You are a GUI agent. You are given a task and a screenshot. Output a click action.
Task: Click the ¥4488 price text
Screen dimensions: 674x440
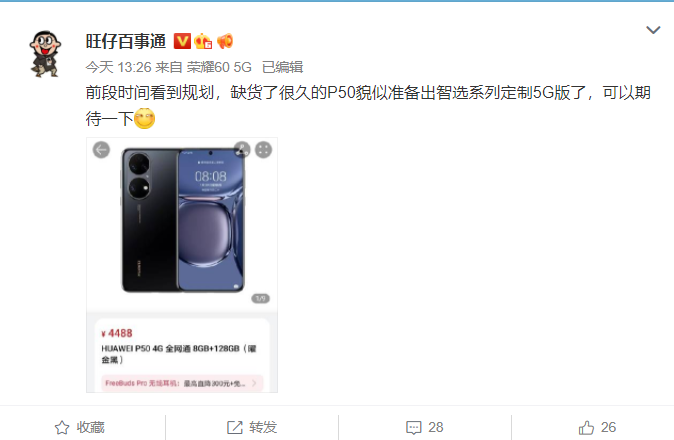click(x=117, y=333)
